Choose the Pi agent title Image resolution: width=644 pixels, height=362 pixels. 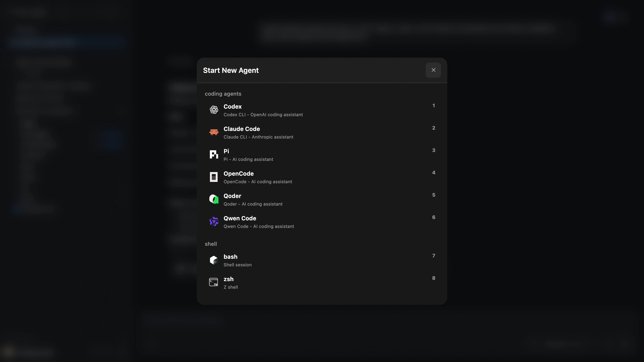[226, 151]
